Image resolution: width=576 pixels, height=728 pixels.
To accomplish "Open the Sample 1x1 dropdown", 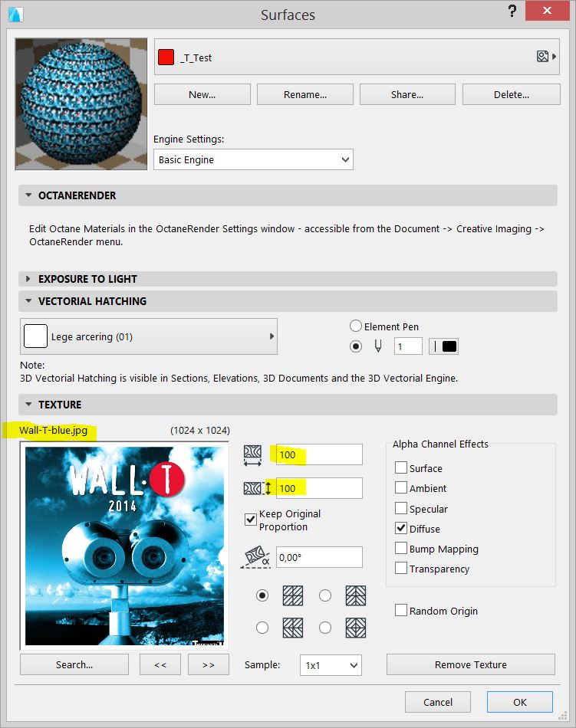I will tap(330, 665).
